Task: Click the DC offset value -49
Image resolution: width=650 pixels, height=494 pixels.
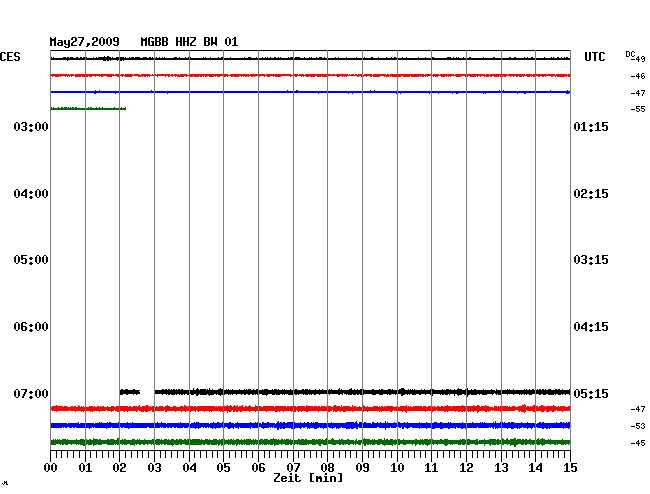Action: pyautogui.click(x=638, y=59)
